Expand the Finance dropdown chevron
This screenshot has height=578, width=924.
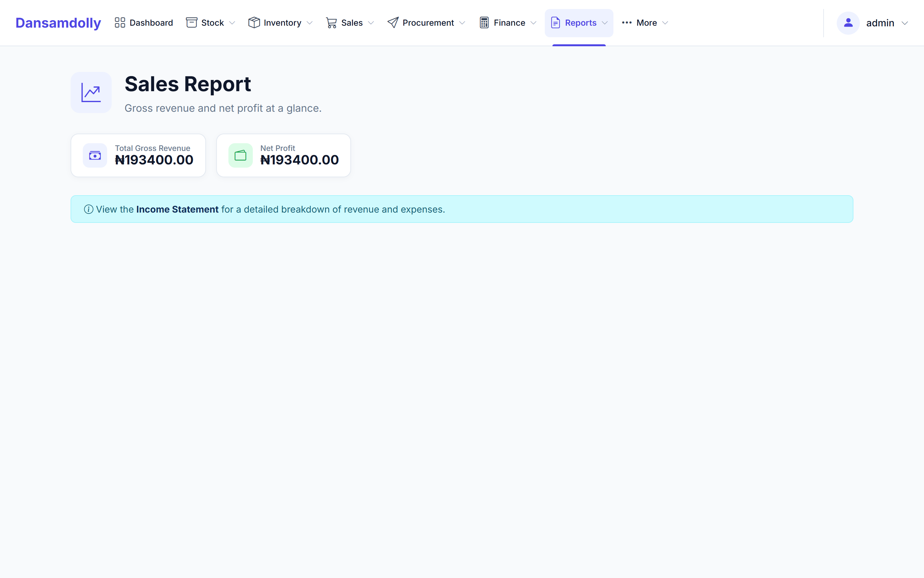(x=534, y=23)
